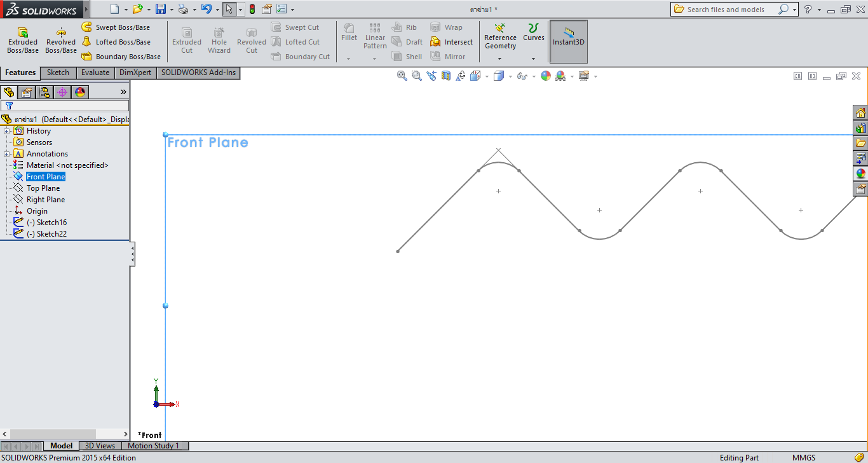Open the DisplayManager tab icon
This screenshot has height=463, width=868.
79,92
